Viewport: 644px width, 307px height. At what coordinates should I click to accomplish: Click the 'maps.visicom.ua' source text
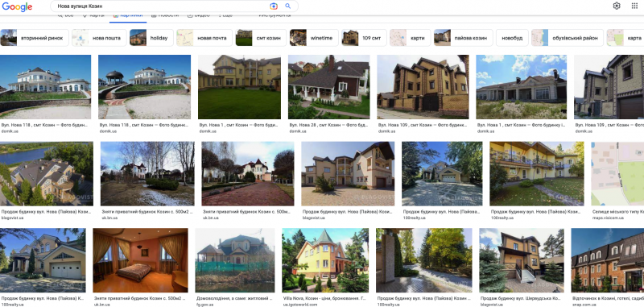607,218
